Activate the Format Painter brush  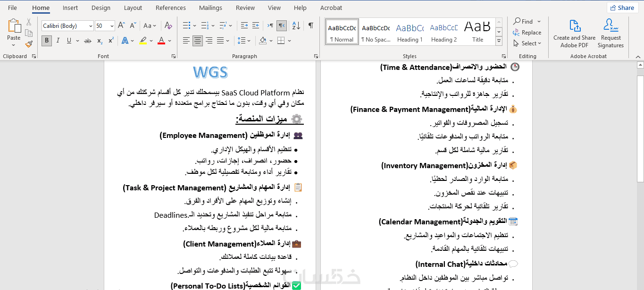(29, 44)
